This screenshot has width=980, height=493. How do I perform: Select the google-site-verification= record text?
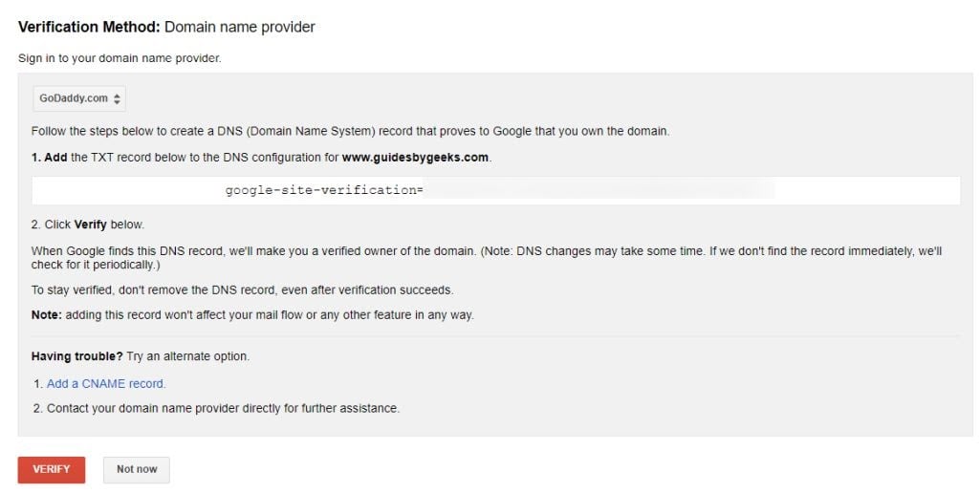tap(323, 190)
